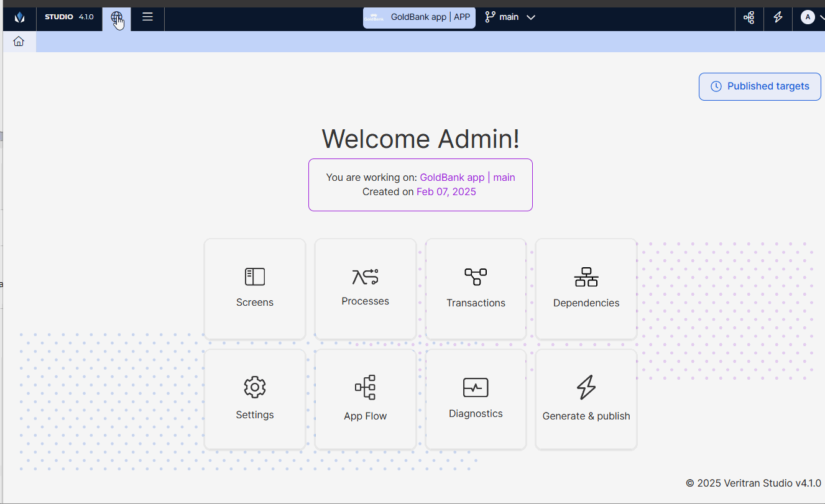Open the Dependencies tile
Screen dimensions: 825x504
tap(586, 289)
